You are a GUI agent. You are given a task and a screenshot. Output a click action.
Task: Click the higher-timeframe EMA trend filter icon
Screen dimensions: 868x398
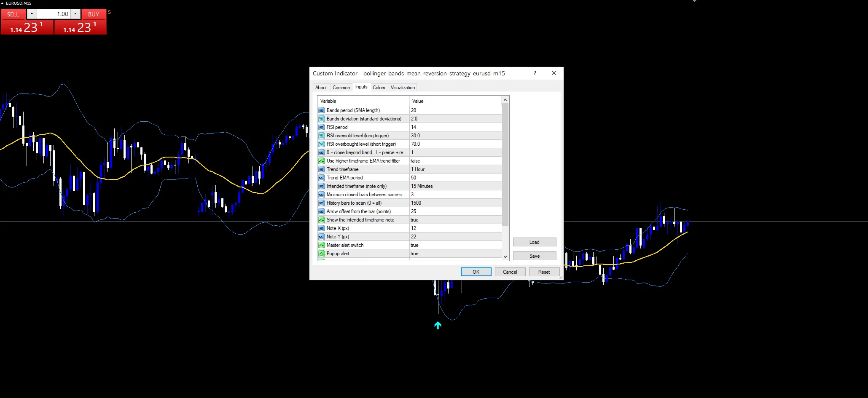[x=321, y=161]
